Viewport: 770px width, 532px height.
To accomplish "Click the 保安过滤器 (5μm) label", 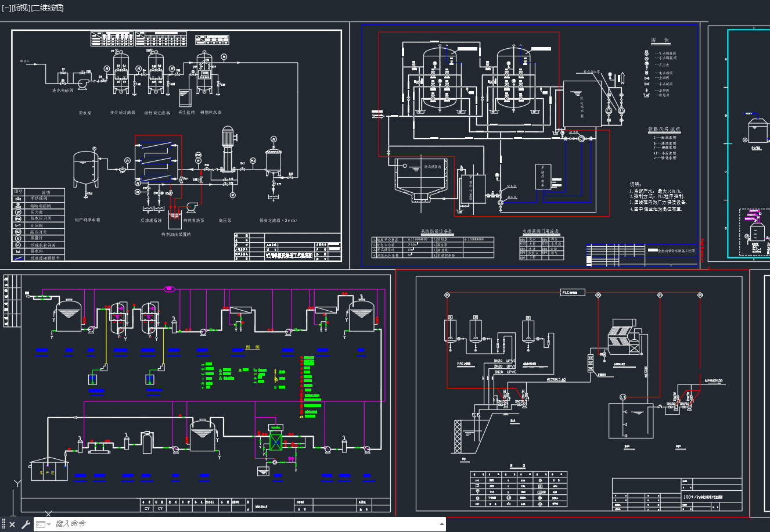I will pyautogui.click(x=278, y=221).
